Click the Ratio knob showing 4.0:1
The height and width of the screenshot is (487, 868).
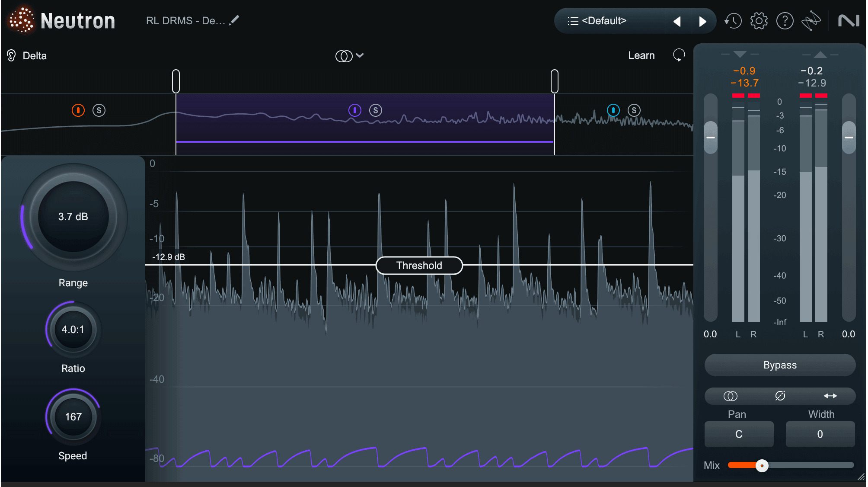tap(73, 330)
